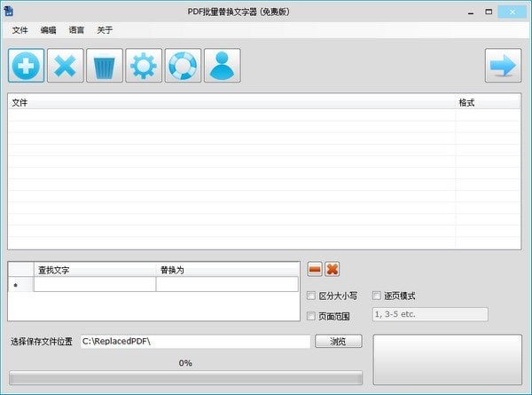The height and width of the screenshot is (395, 532).
Task: Close the PDF replacer window
Action: coord(512,12)
